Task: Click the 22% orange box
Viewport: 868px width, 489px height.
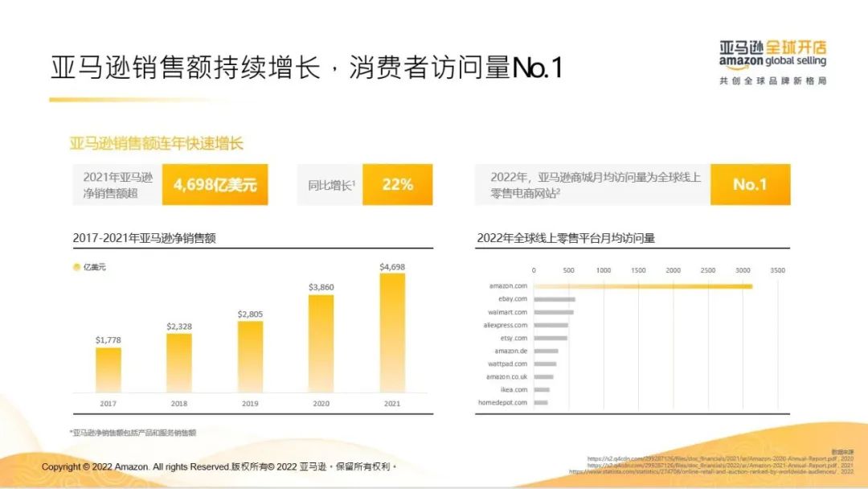Action: [398, 184]
